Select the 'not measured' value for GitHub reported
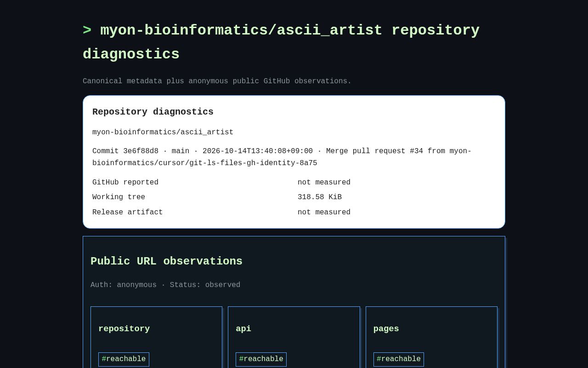Viewport: 588px width, 368px height. click(324, 182)
